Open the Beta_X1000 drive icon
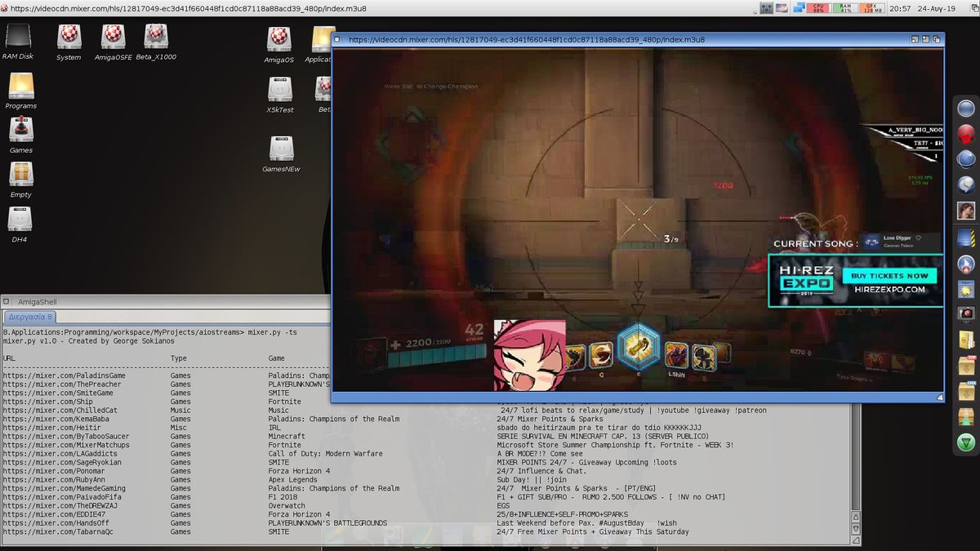The image size is (980, 551). point(155,38)
